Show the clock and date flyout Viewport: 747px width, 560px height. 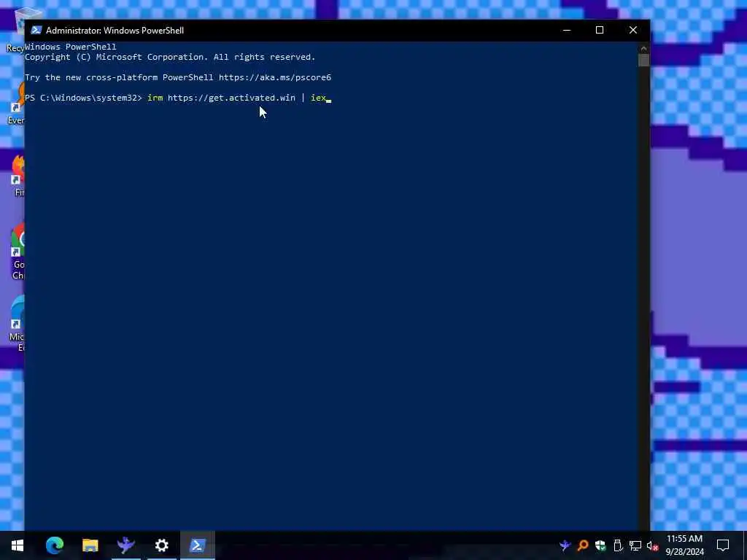684,545
